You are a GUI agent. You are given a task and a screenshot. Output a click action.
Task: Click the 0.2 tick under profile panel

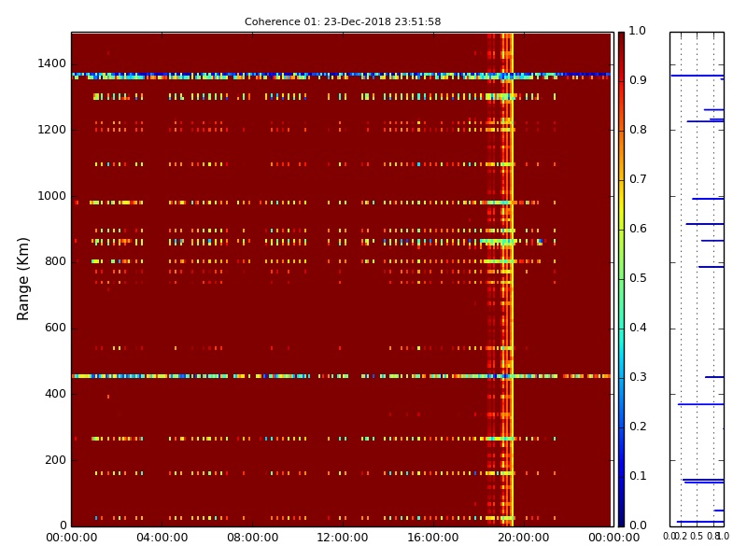[681, 537]
